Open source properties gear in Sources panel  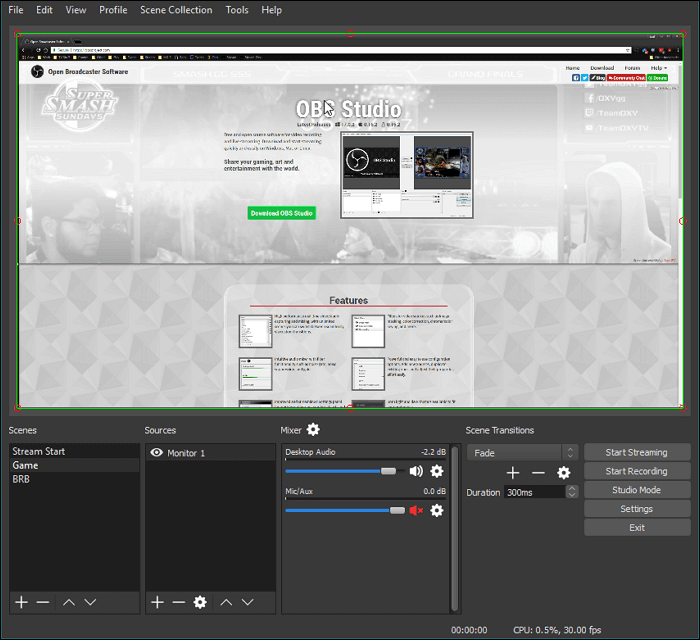(x=200, y=602)
